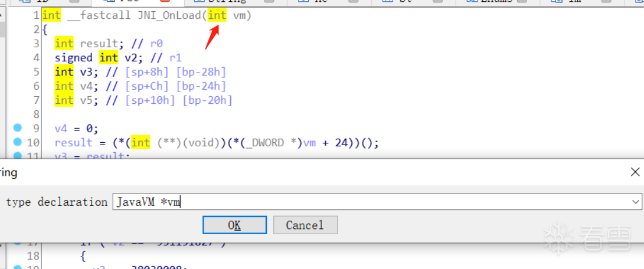Viewport: 644px width, 269px height.
Task: Toggle the breakpoint dot on line 9
Action: [x=17, y=128]
